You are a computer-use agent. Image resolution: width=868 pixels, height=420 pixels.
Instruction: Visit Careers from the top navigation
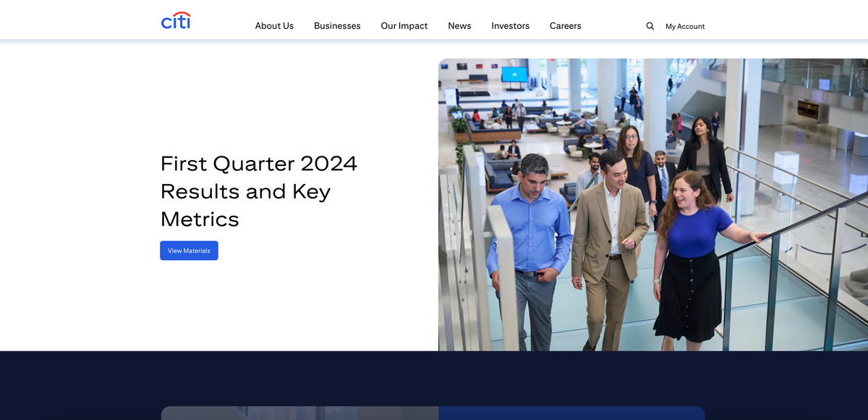(565, 26)
